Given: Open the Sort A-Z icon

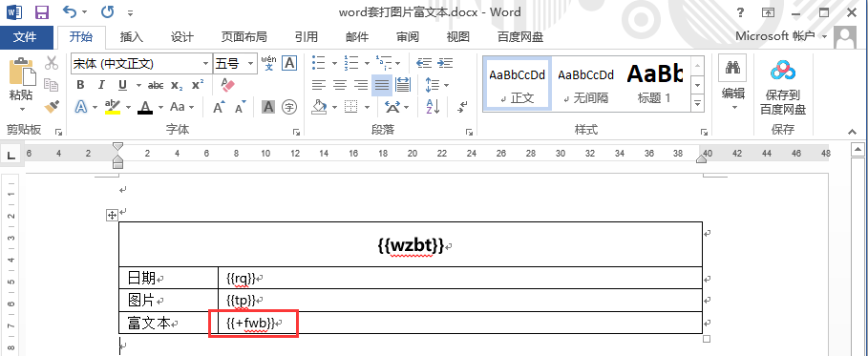Looking at the screenshot, I should click(433, 106).
